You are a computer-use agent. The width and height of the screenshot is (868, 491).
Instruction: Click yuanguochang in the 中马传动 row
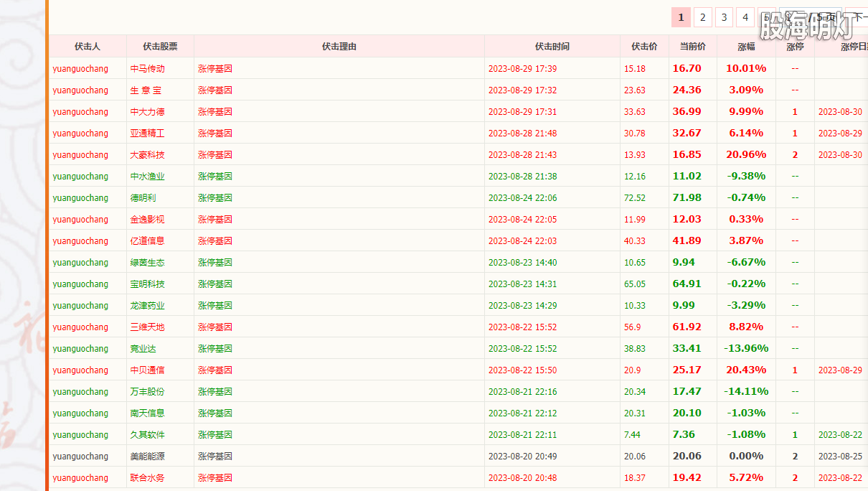coord(80,69)
